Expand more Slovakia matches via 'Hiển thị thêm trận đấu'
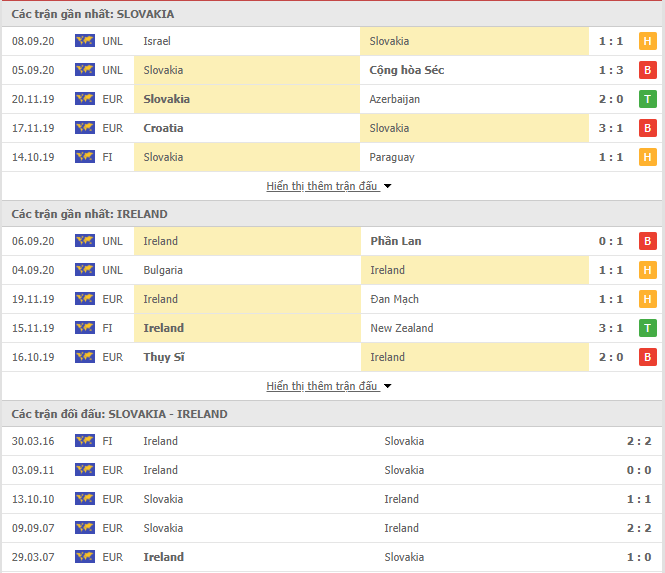This screenshot has height=573, width=665. click(322, 186)
